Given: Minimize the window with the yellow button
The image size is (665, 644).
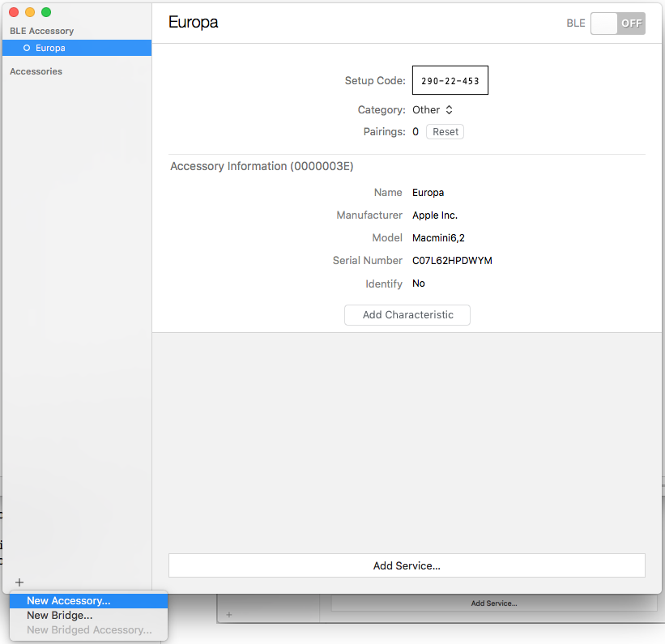Looking at the screenshot, I should coord(30,12).
